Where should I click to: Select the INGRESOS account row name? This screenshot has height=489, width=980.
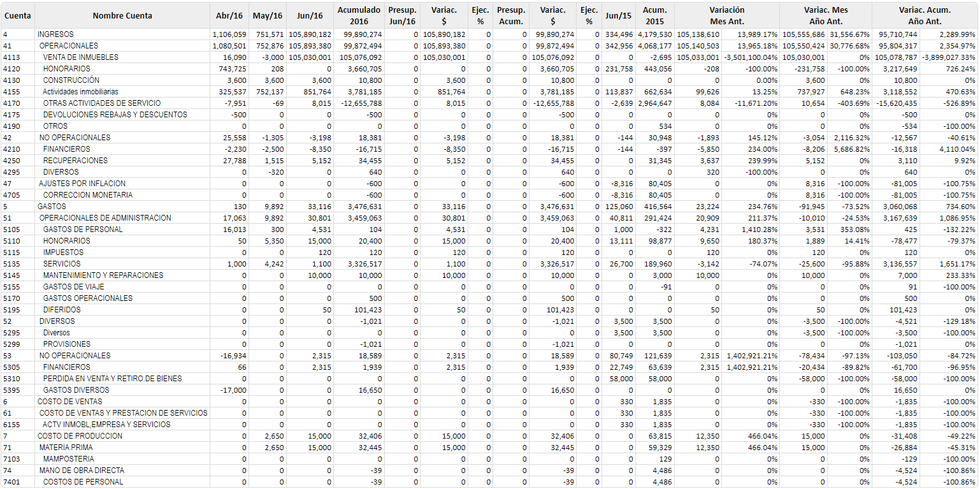click(x=55, y=34)
